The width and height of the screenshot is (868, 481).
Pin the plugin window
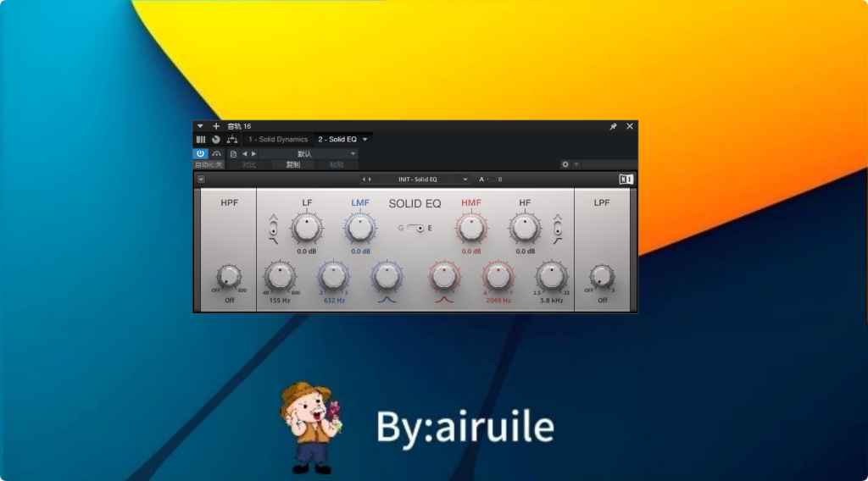coord(614,126)
